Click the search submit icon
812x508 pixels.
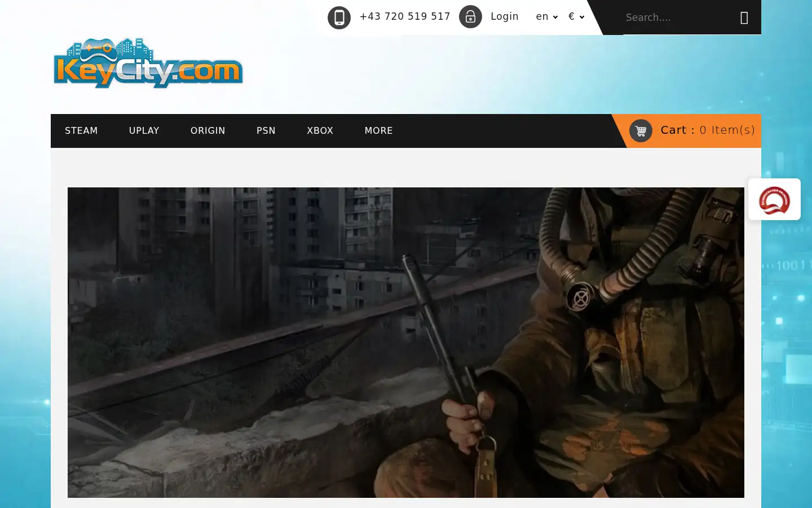[744, 18]
